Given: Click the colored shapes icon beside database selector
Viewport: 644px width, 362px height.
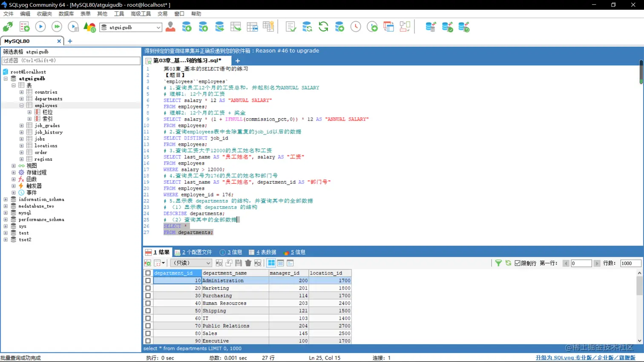Looking at the screenshot, I should 89,27.
